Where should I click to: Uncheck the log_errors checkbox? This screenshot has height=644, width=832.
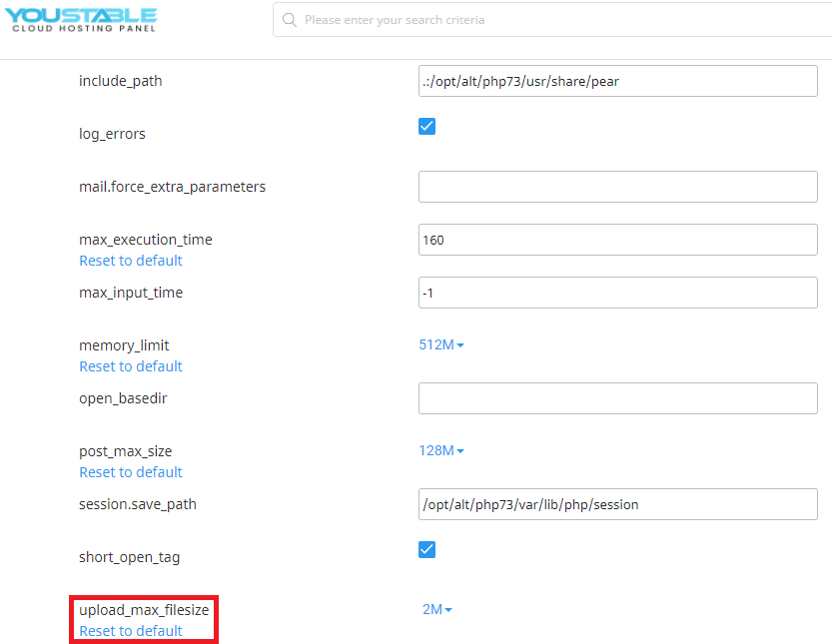click(x=426, y=126)
